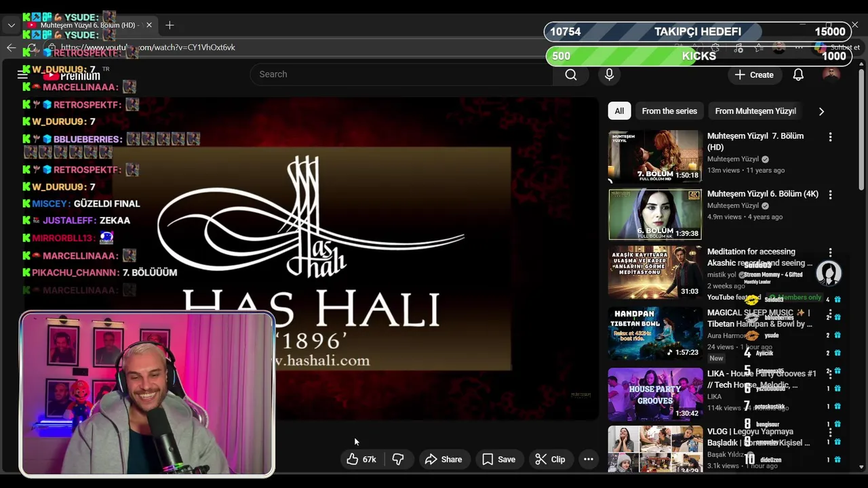
Task: Go back with browser back arrow
Action: coord(11,47)
